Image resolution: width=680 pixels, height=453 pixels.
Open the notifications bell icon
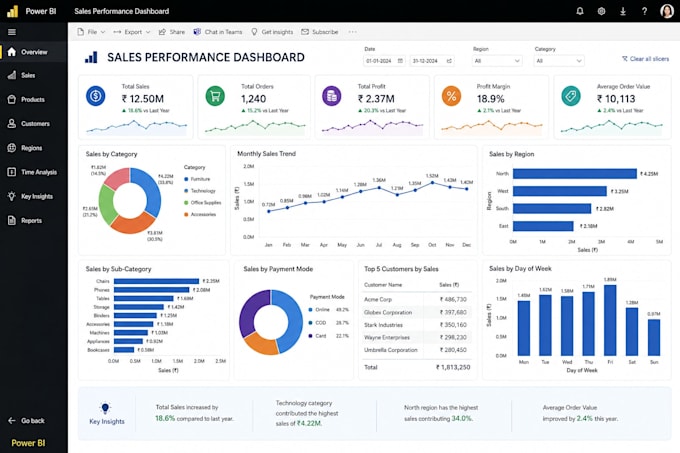click(x=580, y=11)
